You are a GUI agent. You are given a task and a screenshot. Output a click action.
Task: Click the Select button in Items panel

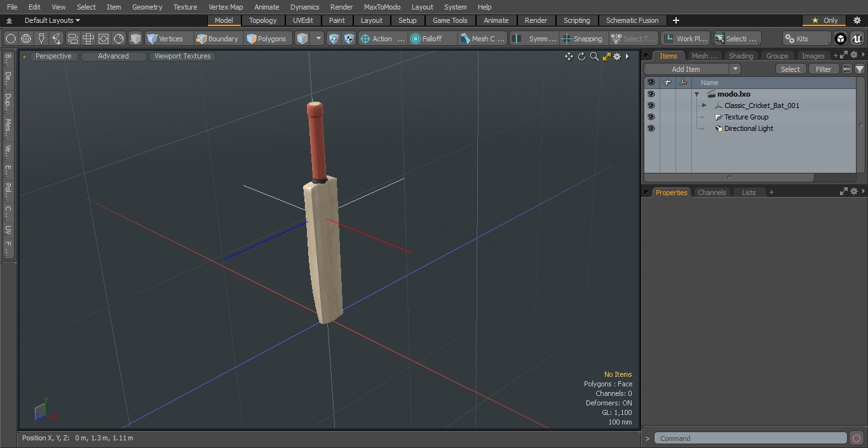[790, 69]
